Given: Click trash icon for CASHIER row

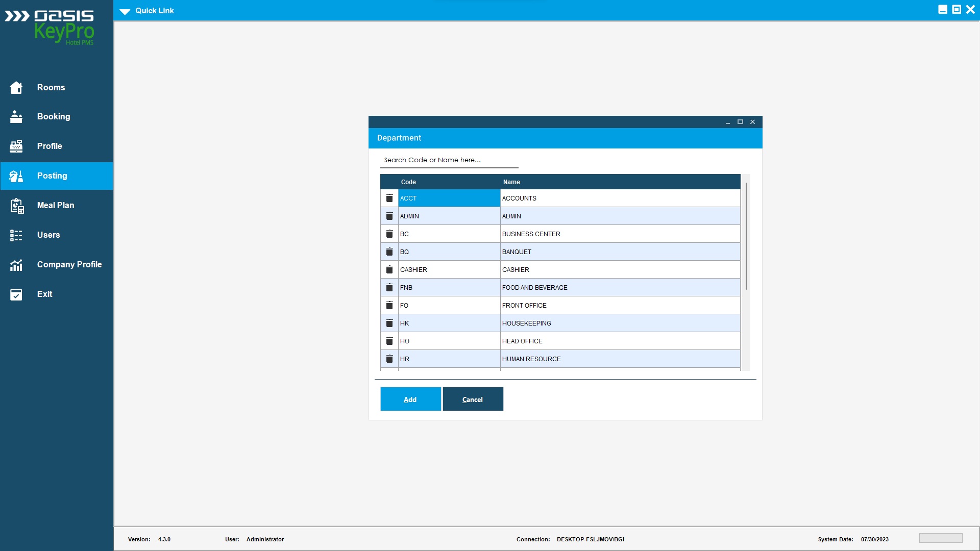Looking at the screenshot, I should coord(389,269).
